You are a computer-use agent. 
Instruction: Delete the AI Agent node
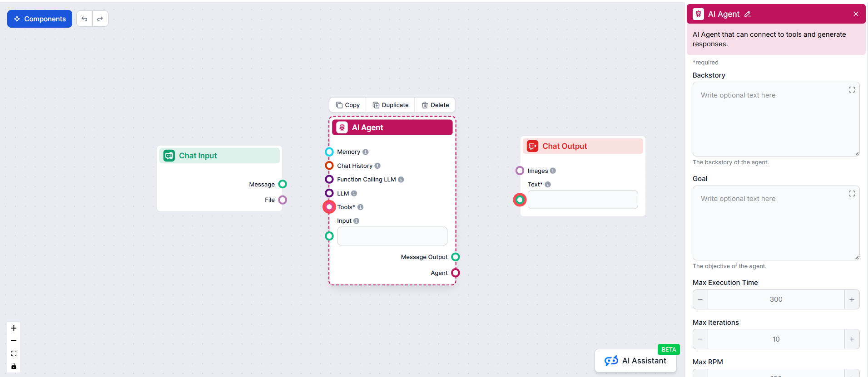point(435,105)
